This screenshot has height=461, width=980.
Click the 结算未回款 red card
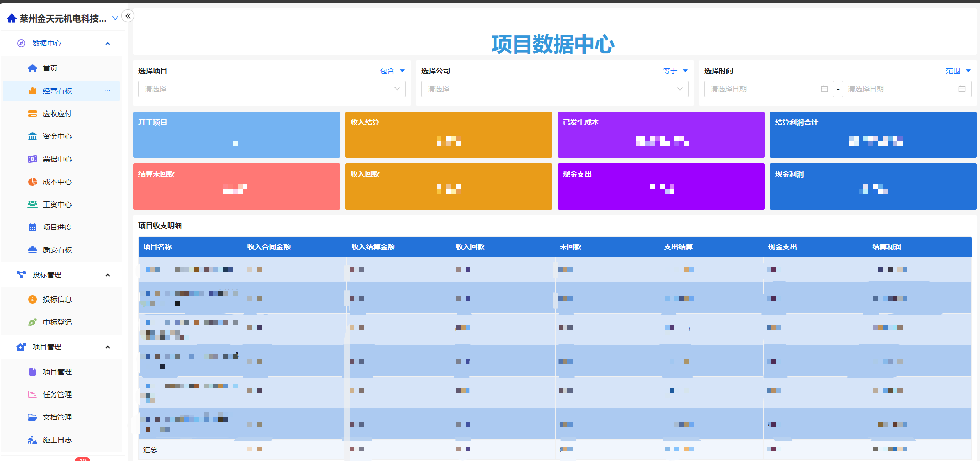click(x=236, y=186)
